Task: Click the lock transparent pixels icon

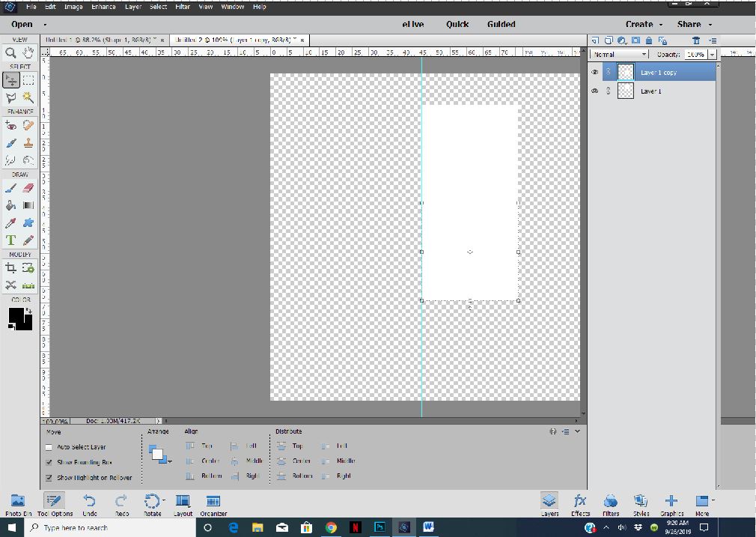Action: 662,40
